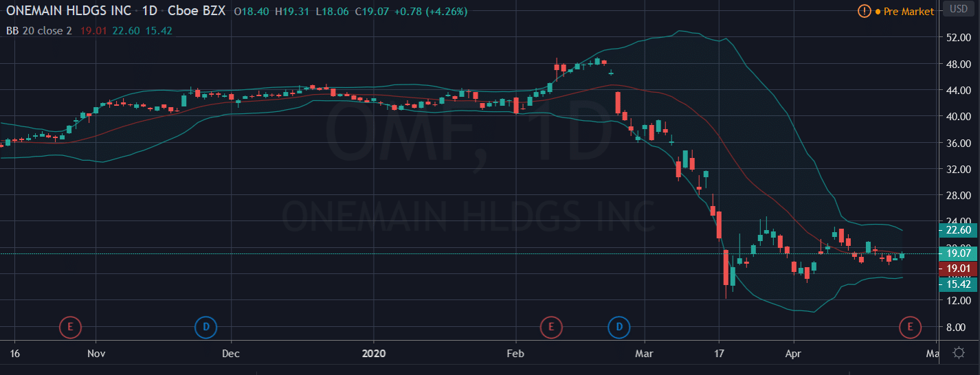Click the 32.00 price axis label
This screenshot has height=375, width=980.
(957, 170)
